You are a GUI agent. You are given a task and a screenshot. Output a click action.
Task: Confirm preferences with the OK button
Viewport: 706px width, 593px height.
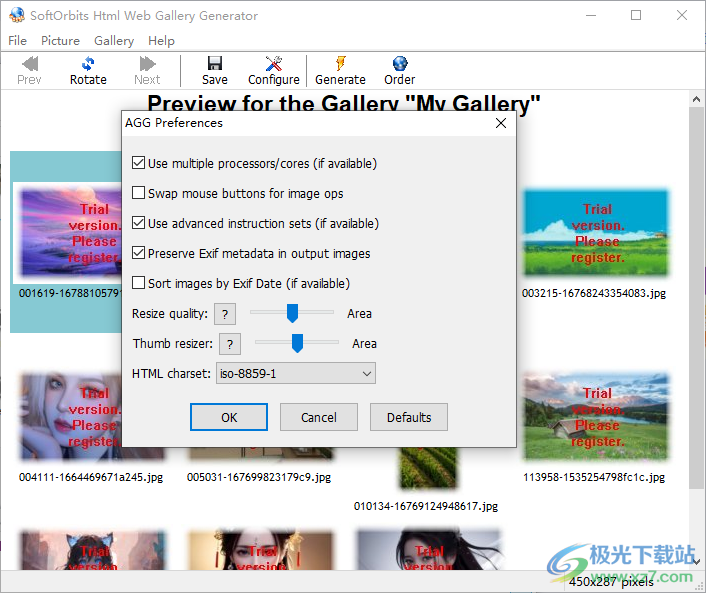(229, 417)
